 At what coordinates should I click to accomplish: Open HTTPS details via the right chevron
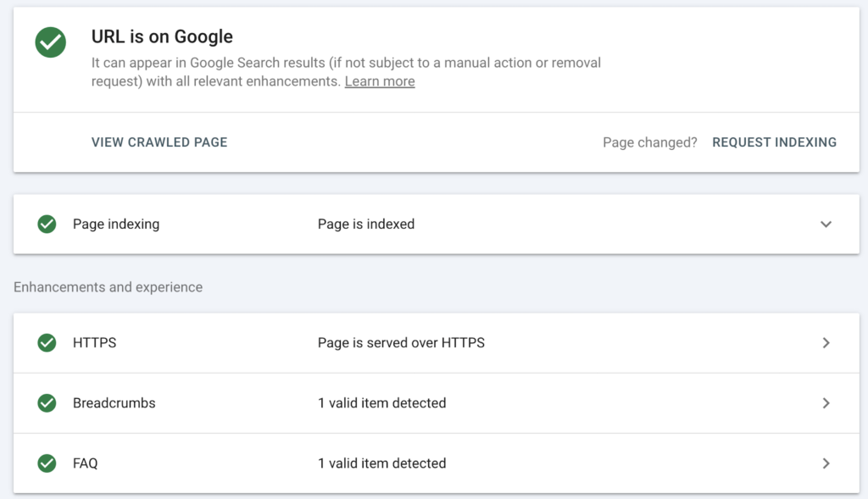(x=826, y=342)
